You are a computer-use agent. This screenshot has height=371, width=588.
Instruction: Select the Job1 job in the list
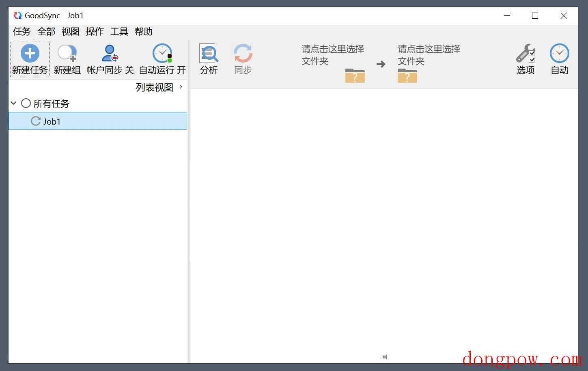pos(98,121)
